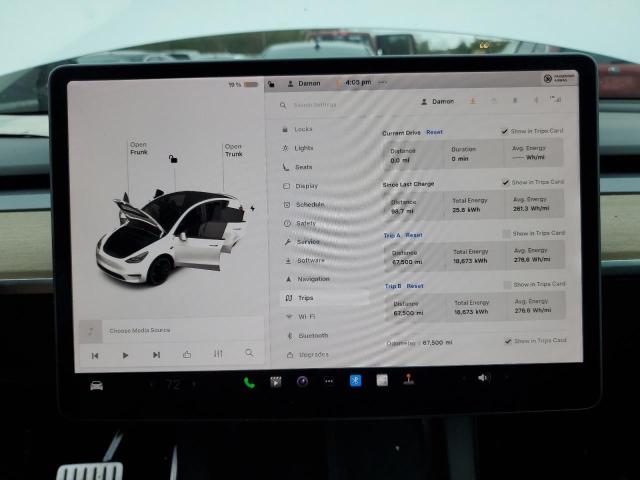The height and width of the screenshot is (480, 640).
Task: Tap the 72 temperature setting
Action: (x=173, y=384)
